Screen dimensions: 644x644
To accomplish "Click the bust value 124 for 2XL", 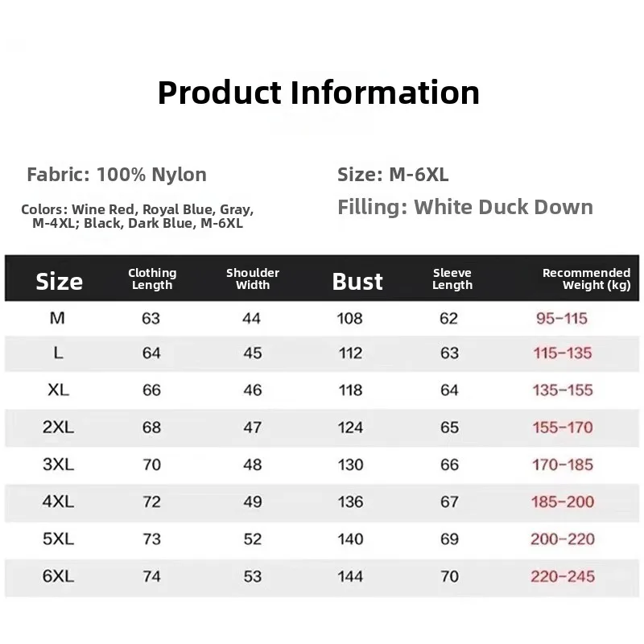I will (x=350, y=427).
